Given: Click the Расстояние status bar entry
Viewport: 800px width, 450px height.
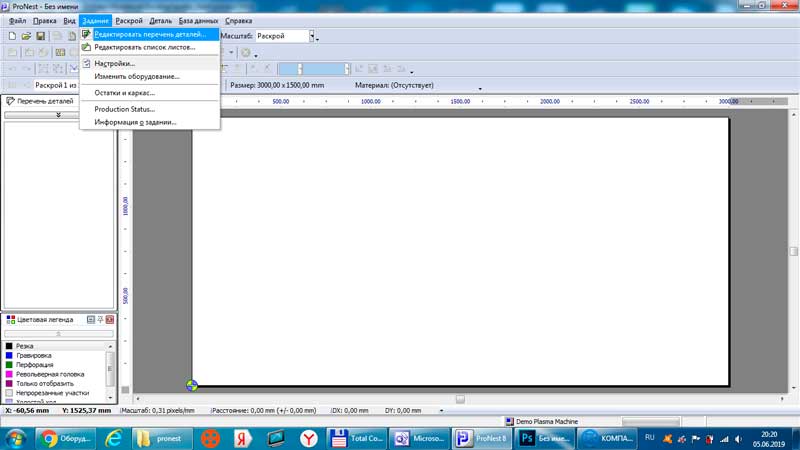Looking at the screenshot, I should click(x=263, y=410).
